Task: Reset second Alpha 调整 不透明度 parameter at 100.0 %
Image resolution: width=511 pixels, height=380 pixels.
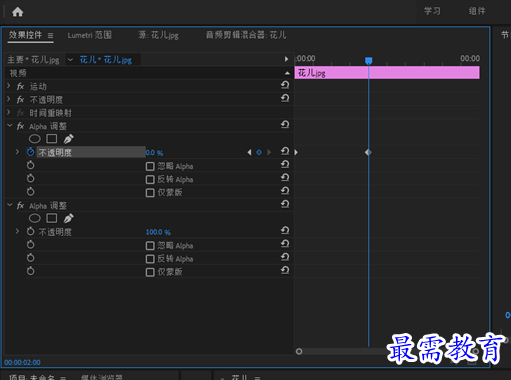Action: click(285, 230)
